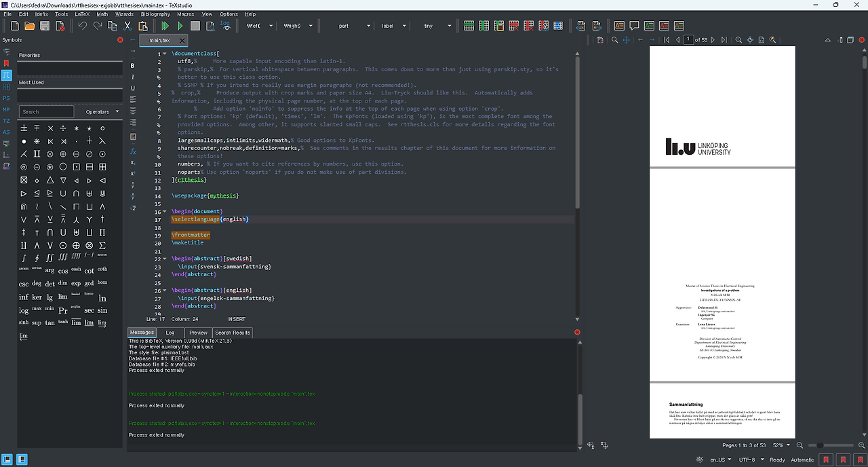Adjust the PDF zoom slider

click(x=820, y=445)
